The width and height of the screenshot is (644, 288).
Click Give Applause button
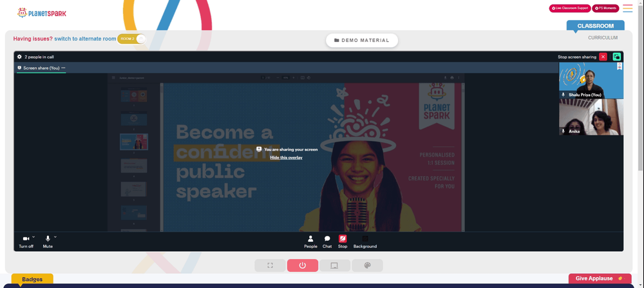point(600,278)
